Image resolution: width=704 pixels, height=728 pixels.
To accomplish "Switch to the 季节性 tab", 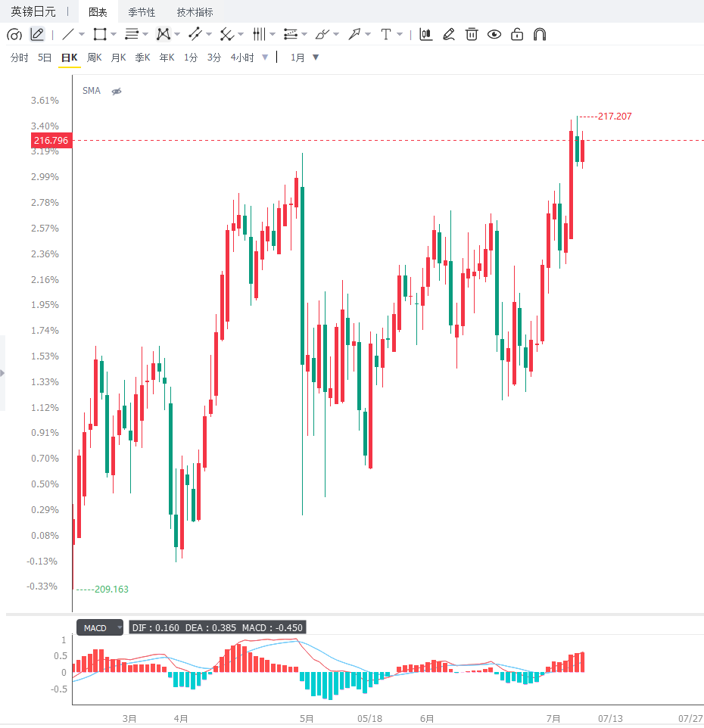I will coord(142,12).
